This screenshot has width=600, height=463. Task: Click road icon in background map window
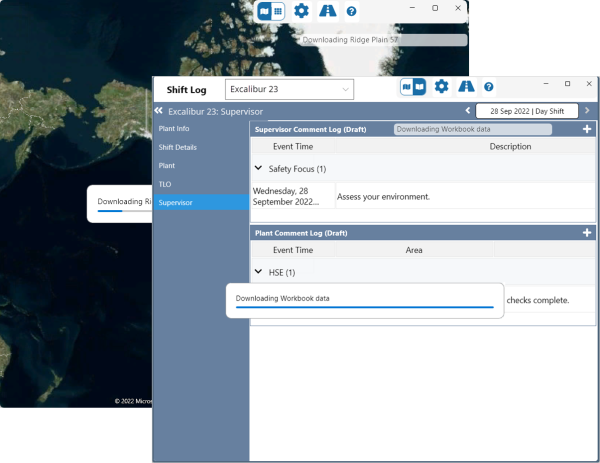pos(327,11)
